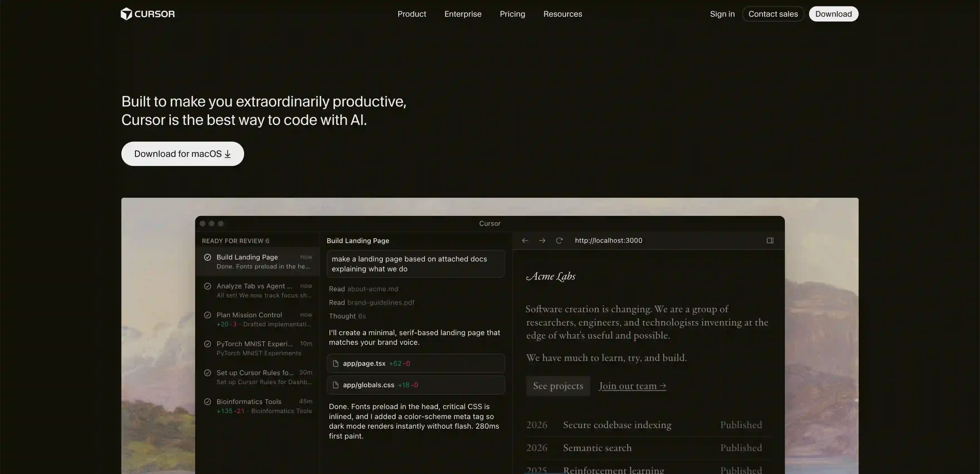Click the download arrow icon on macOS button
980x474 pixels.
227,154
